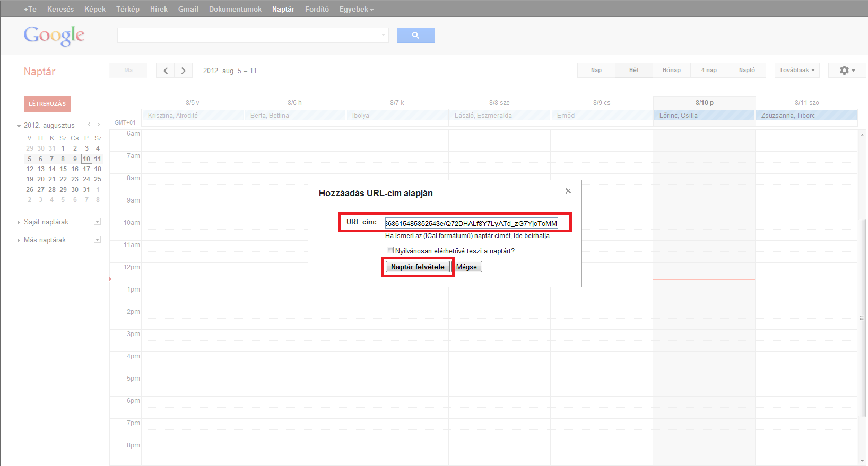Open the Lőrinc, Csilla all-day event
Screen dimensions: 868x466
tap(704, 115)
